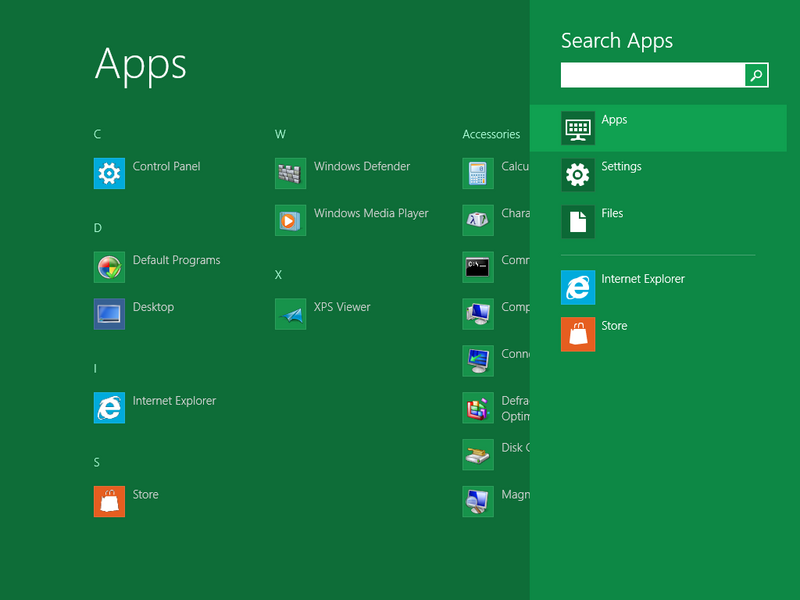800x600 pixels.
Task: Open the Calculator accessory icon
Action: click(478, 174)
